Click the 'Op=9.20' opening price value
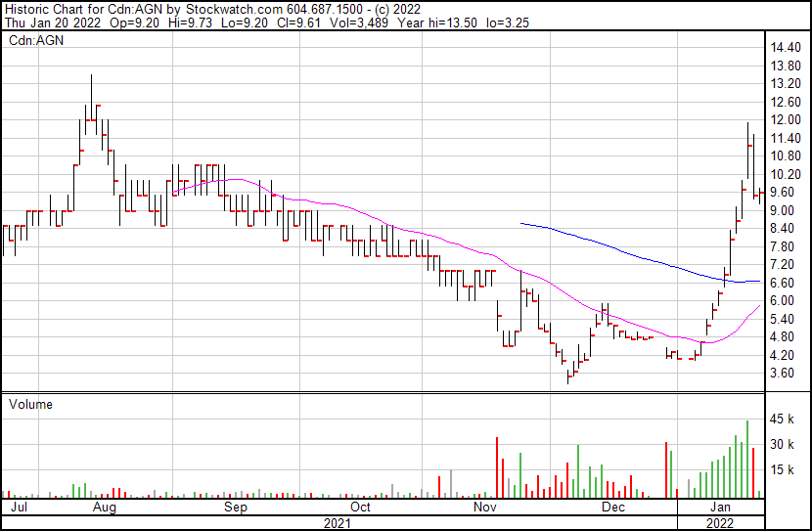The width and height of the screenshot is (812, 531). click(135, 22)
